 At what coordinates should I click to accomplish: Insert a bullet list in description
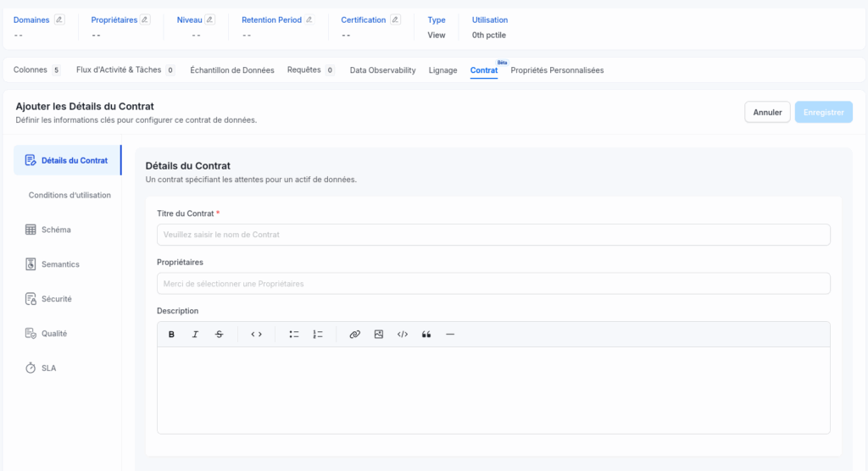click(294, 335)
